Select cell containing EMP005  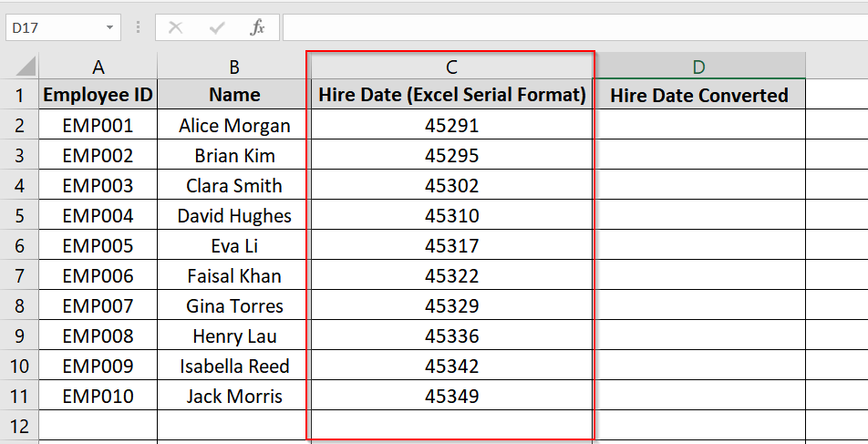coord(98,244)
